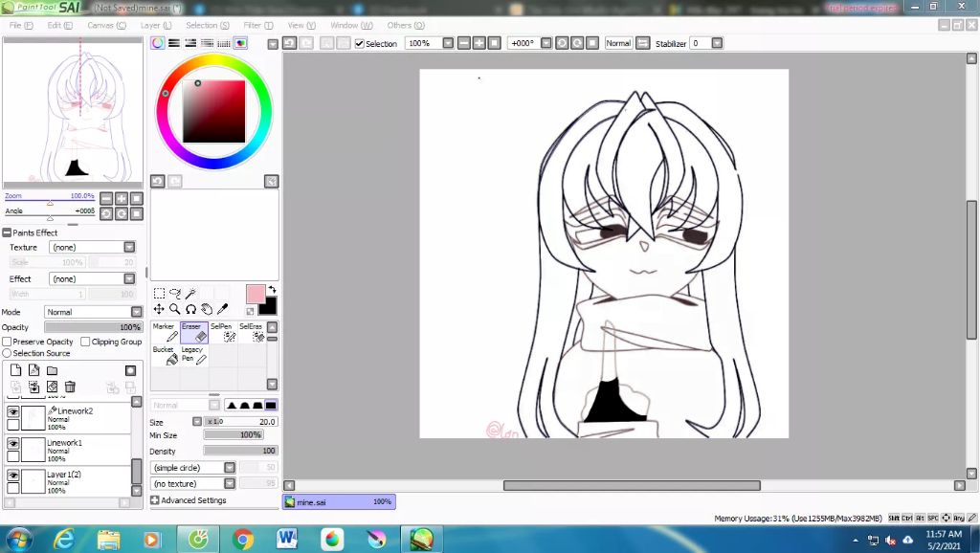Toggle the lock box under Linework1 eye

click(13, 456)
